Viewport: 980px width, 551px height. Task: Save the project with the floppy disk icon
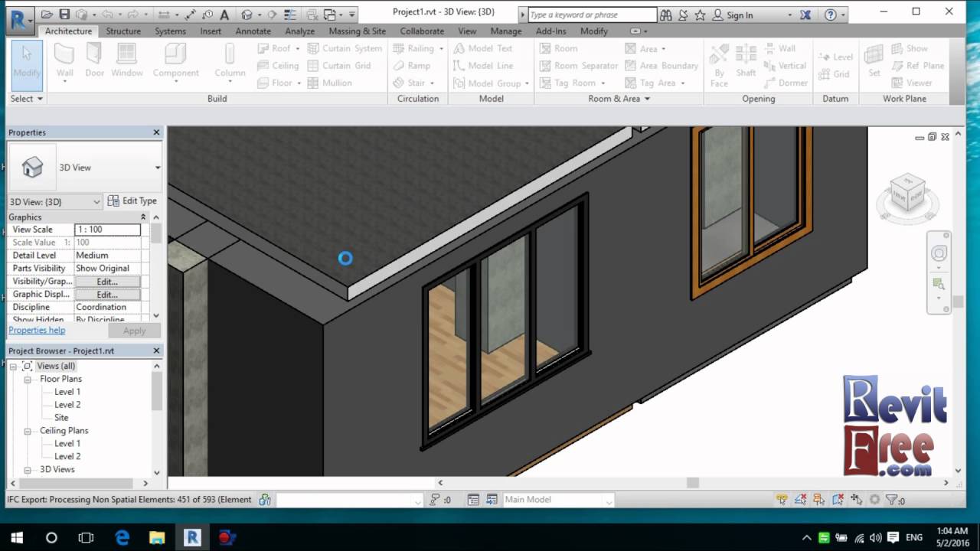point(64,15)
